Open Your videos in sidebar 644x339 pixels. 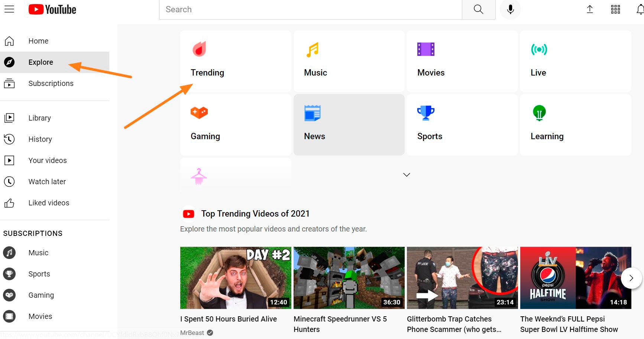[x=48, y=160]
